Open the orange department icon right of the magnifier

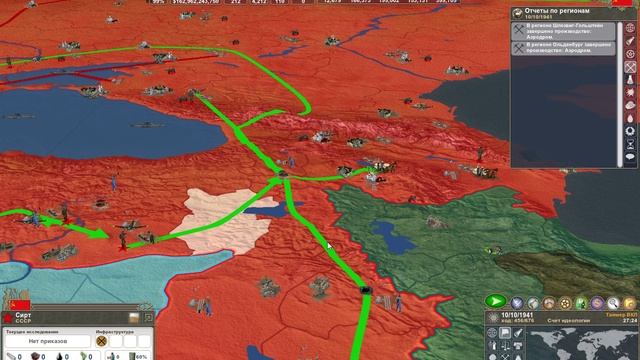tap(629, 303)
